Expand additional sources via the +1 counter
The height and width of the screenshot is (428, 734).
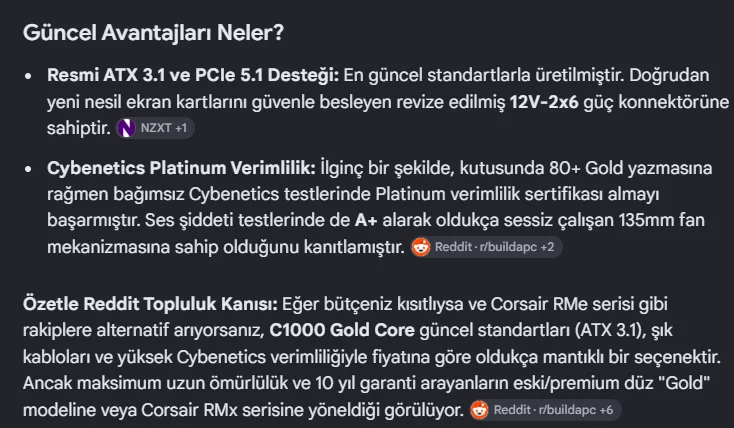point(181,128)
